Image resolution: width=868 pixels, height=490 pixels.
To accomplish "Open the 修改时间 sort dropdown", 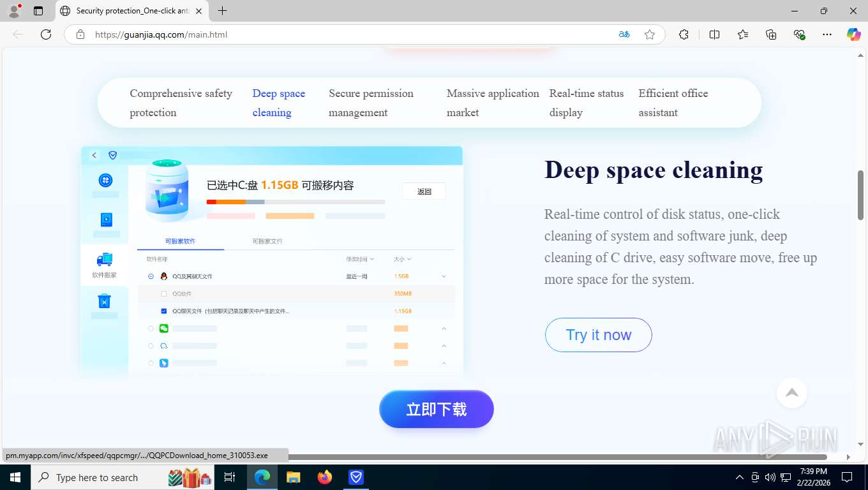I will coord(360,259).
